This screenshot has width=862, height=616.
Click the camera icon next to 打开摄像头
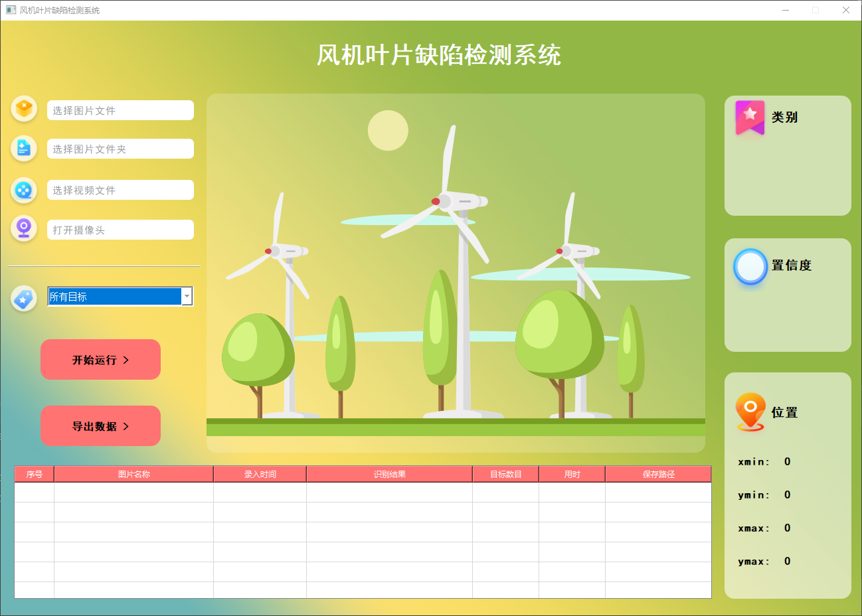(x=23, y=228)
